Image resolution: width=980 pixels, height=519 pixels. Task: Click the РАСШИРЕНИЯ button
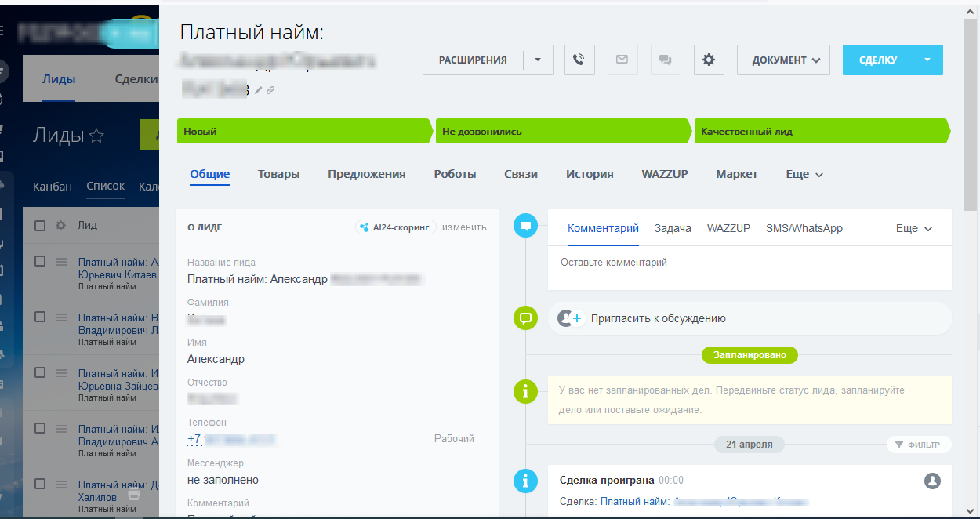[473, 60]
